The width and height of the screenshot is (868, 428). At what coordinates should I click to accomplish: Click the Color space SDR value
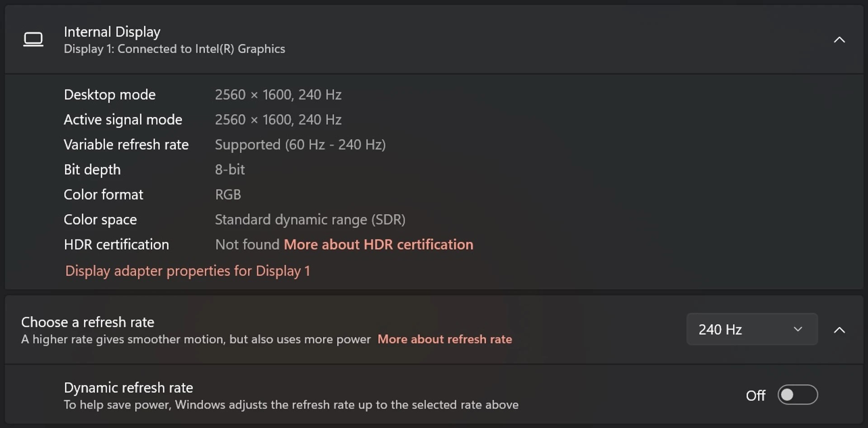310,220
